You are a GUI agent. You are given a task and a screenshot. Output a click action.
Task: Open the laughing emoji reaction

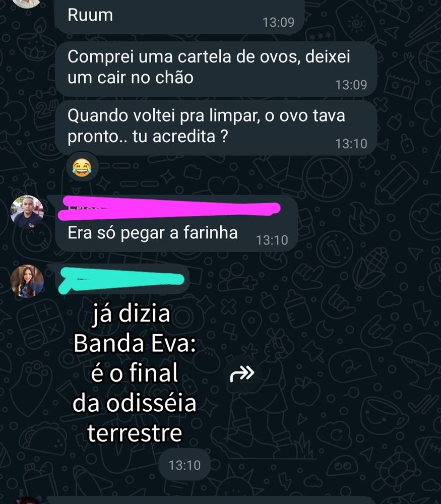click(82, 167)
